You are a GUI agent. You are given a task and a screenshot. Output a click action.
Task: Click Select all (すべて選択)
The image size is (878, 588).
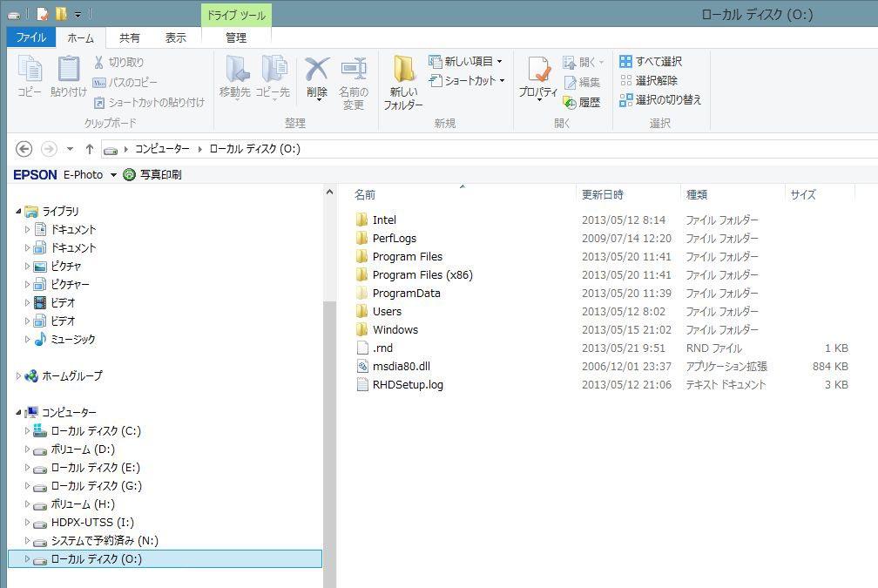(651, 62)
